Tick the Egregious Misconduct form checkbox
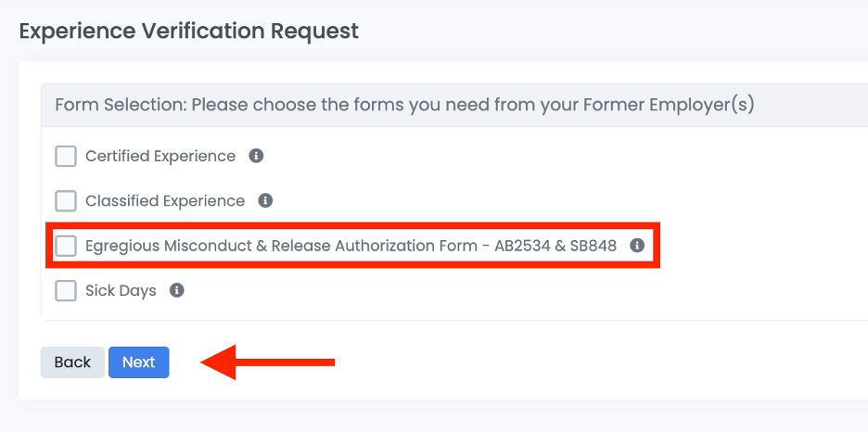Viewport: 868px width, 432px height. point(66,246)
